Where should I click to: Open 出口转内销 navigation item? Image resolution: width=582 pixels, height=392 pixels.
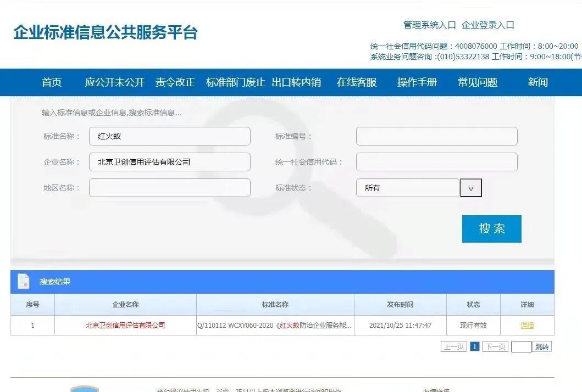pos(296,82)
